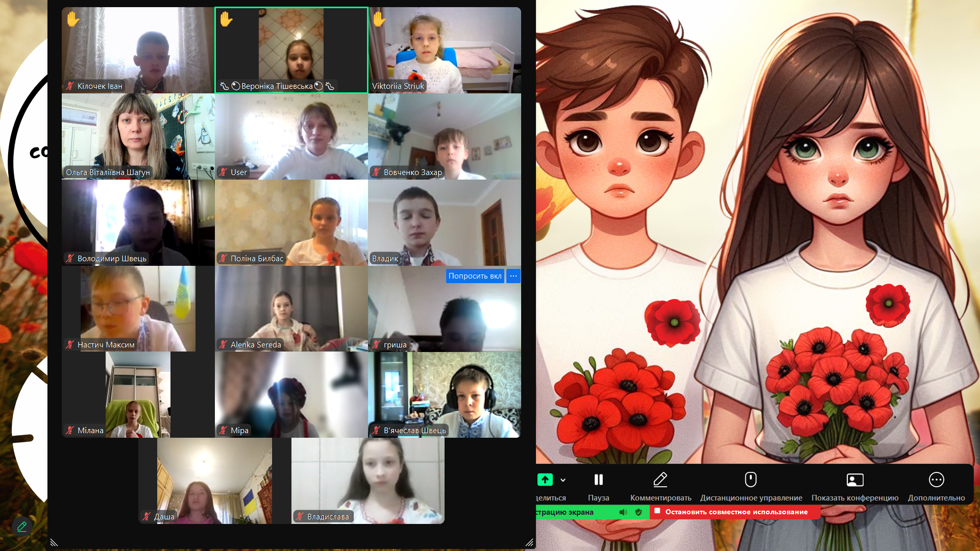Click the Вероніка Тішевська name label
This screenshot has width=980, height=551.
tap(277, 86)
